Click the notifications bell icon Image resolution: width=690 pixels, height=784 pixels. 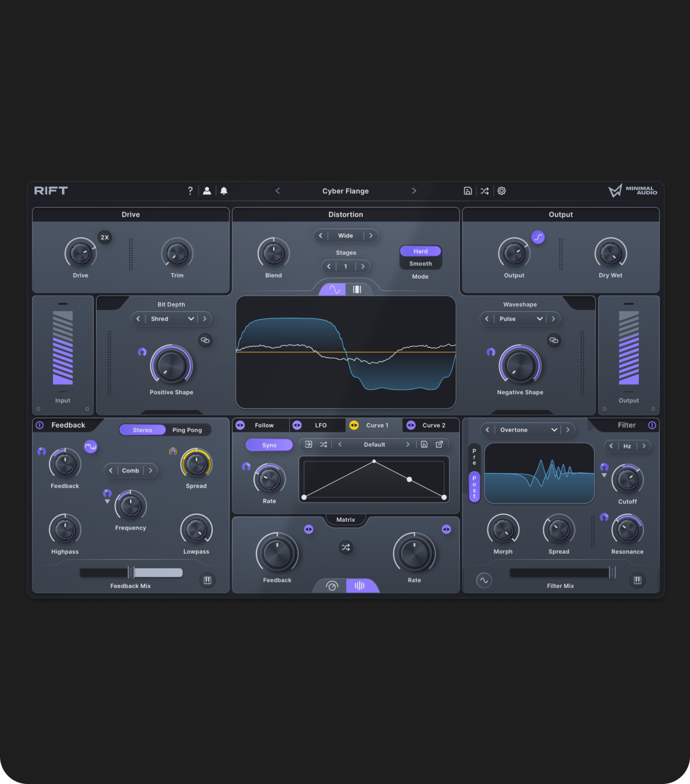pos(224,191)
